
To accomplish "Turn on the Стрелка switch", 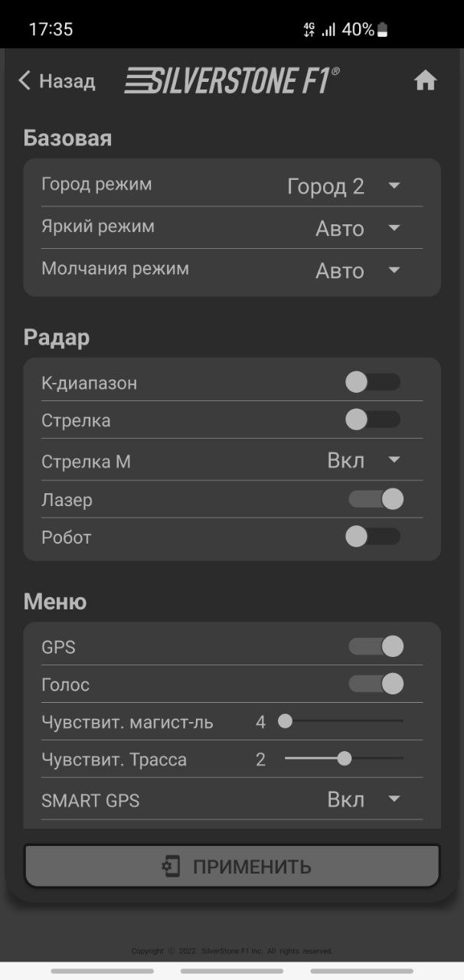I will pyautogui.click(x=373, y=420).
